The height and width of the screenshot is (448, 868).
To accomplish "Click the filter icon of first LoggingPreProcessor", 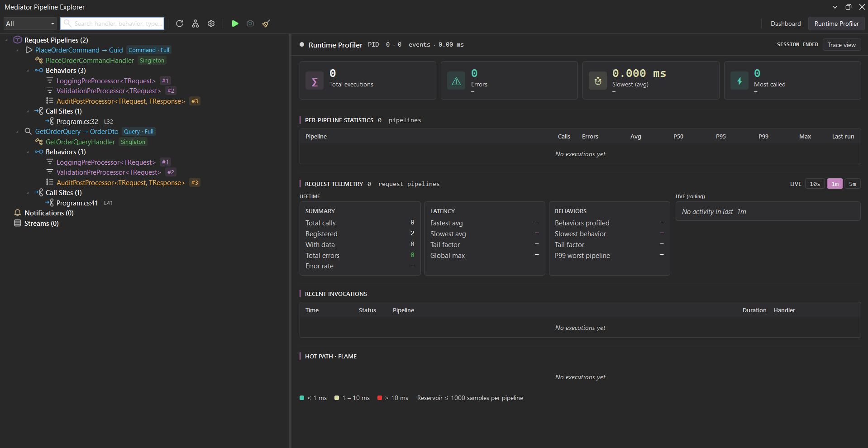I will tap(50, 81).
